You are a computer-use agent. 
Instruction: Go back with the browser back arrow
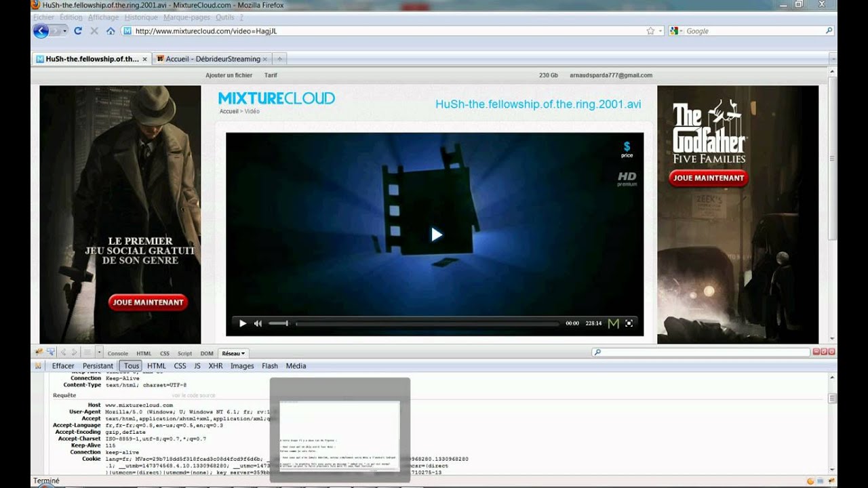pyautogui.click(x=41, y=30)
